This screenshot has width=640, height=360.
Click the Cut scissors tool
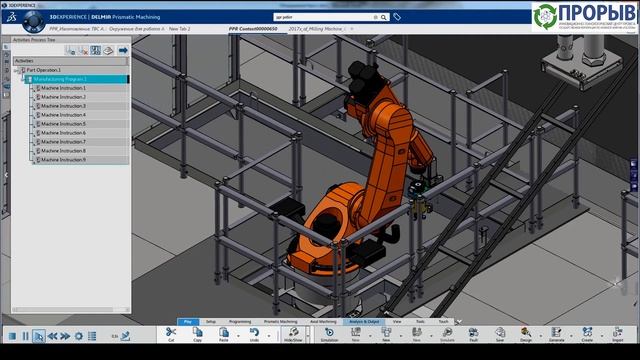point(171,334)
